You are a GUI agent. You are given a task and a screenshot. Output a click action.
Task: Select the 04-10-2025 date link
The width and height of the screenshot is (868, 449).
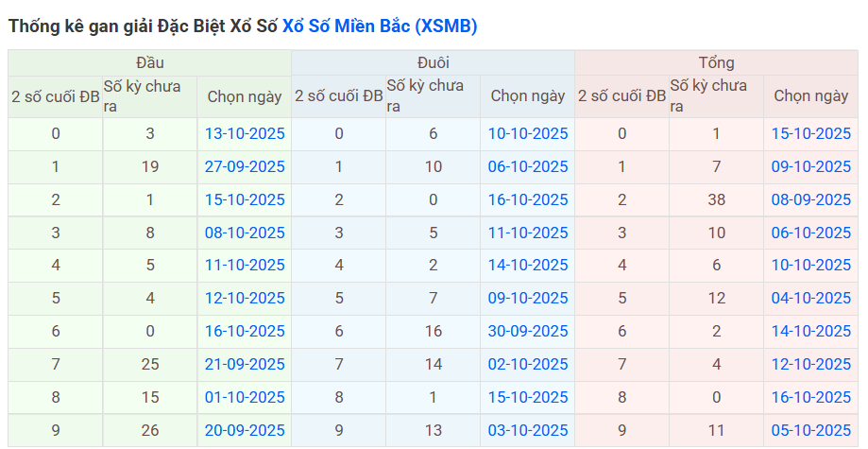(x=811, y=298)
